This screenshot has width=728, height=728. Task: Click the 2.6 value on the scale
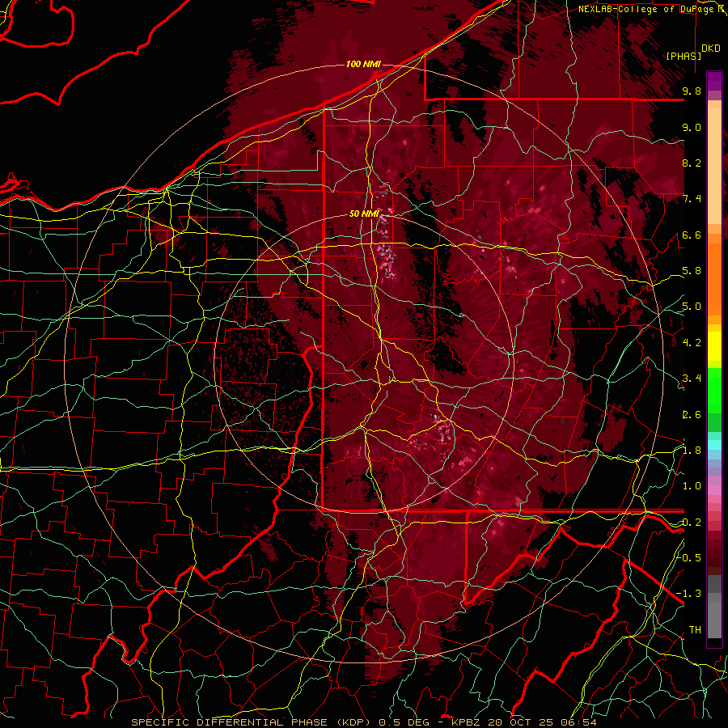click(692, 415)
